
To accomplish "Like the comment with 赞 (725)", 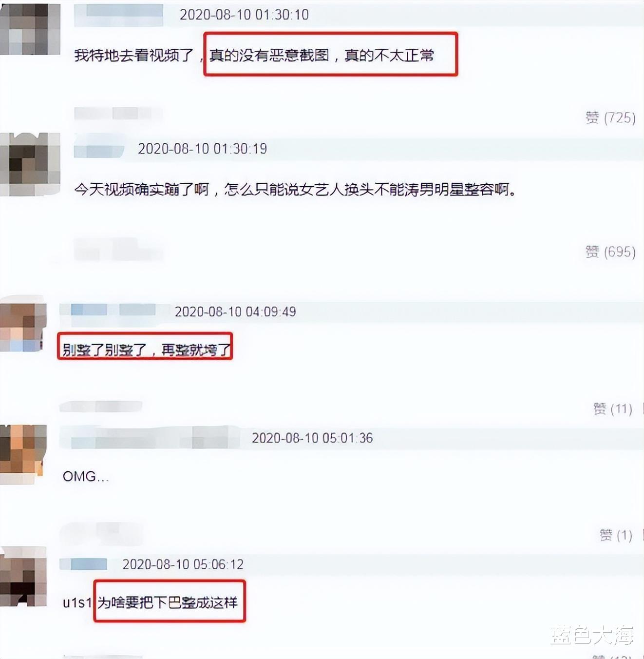I will point(610,117).
